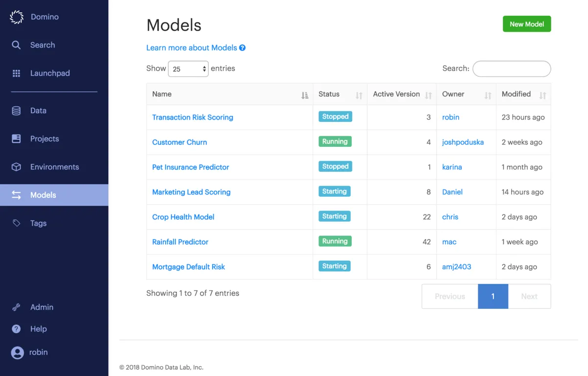
Task: Open the Help sidebar menu item
Action: (38, 329)
